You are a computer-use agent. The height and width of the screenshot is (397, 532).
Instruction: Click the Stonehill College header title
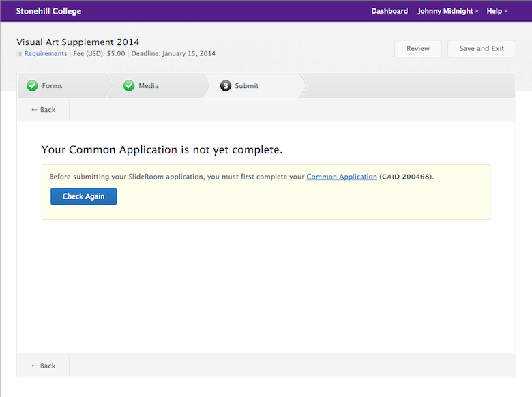pyautogui.click(x=49, y=11)
